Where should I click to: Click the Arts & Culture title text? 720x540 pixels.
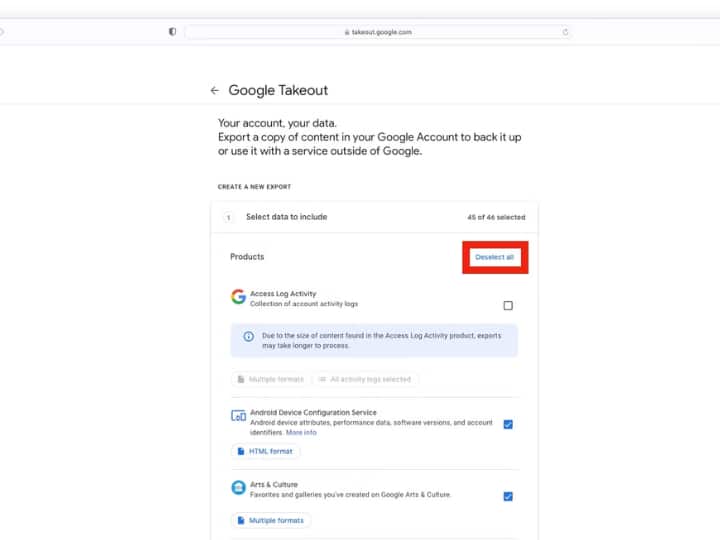(274, 484)
